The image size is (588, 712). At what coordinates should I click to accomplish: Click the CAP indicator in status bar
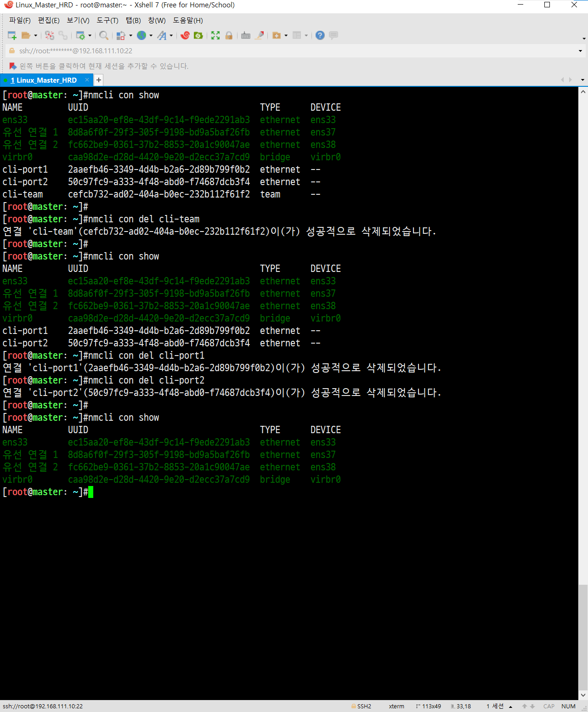coord(549,706)
